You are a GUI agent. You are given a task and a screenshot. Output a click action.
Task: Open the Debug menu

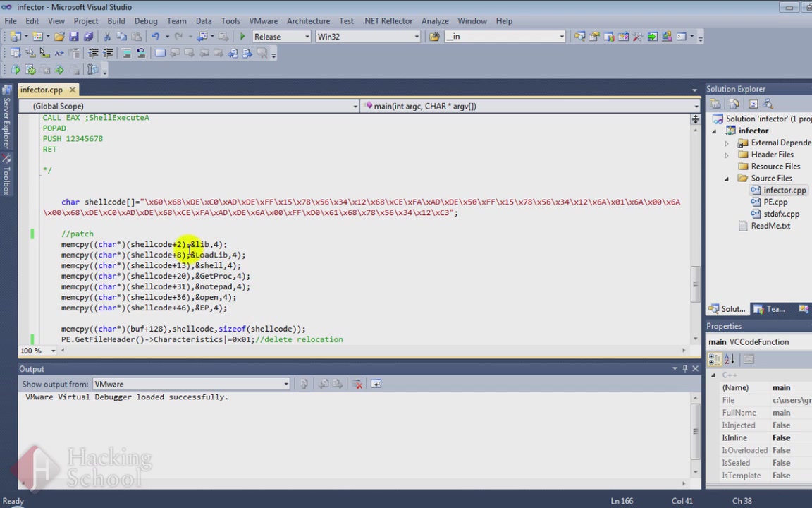pyautogui.click(x=146, y=21)
